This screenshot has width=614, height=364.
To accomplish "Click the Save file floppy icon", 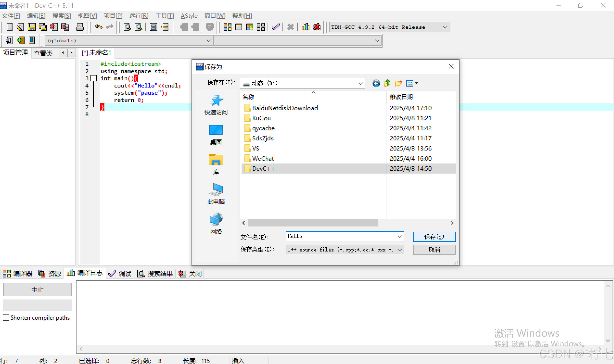I will [x=32, y=27].
